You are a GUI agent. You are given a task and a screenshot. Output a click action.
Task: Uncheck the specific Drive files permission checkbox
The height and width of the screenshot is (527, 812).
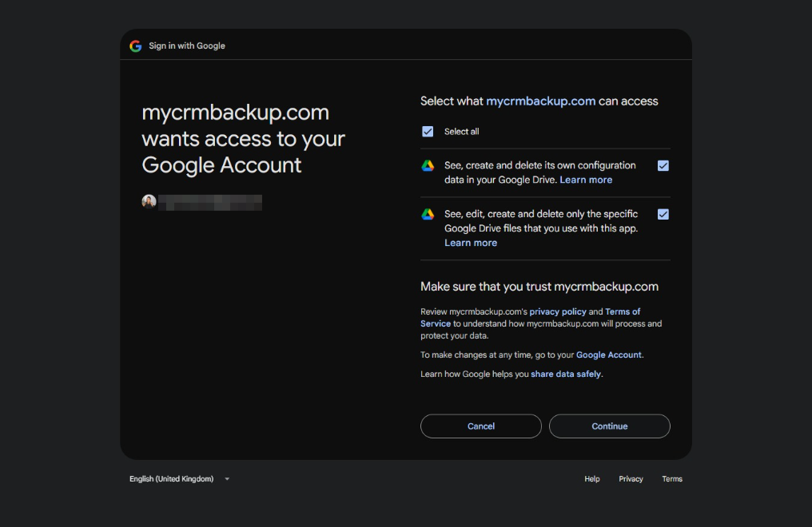point(663,214)
